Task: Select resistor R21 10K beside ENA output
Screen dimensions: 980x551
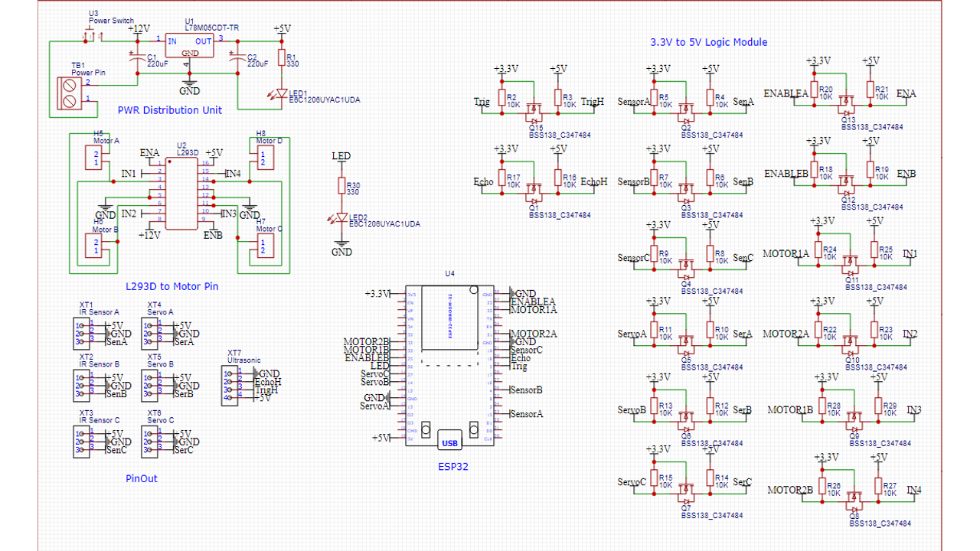Action: (870, 88)
